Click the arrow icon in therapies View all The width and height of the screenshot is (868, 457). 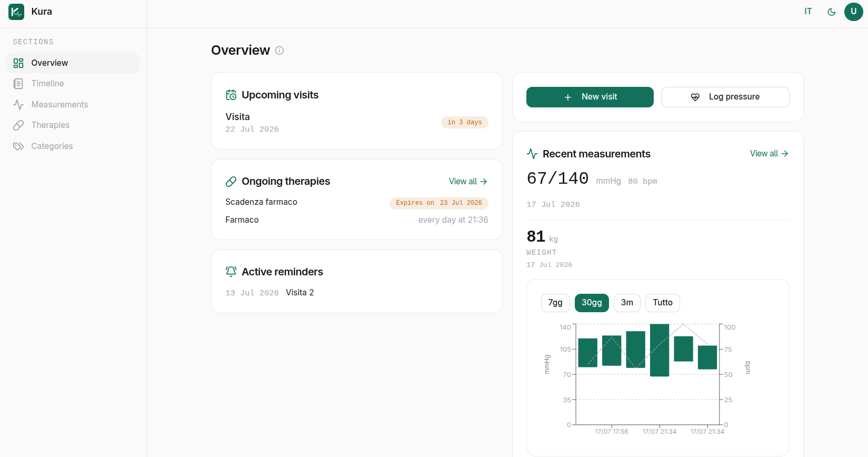(484, 181)
